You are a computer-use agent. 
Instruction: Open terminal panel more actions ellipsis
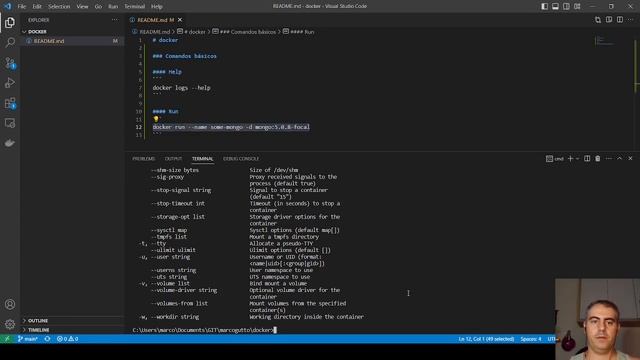[x=609, y=158]
